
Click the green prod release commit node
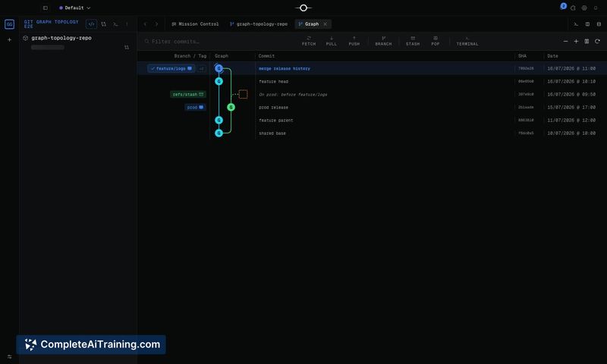(x=231, y=107)
